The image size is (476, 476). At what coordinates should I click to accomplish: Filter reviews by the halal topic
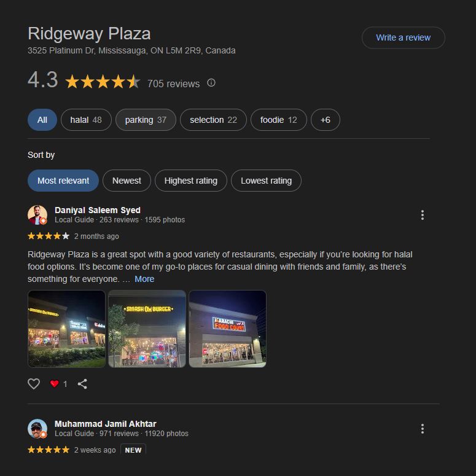[x=86, y=120]
